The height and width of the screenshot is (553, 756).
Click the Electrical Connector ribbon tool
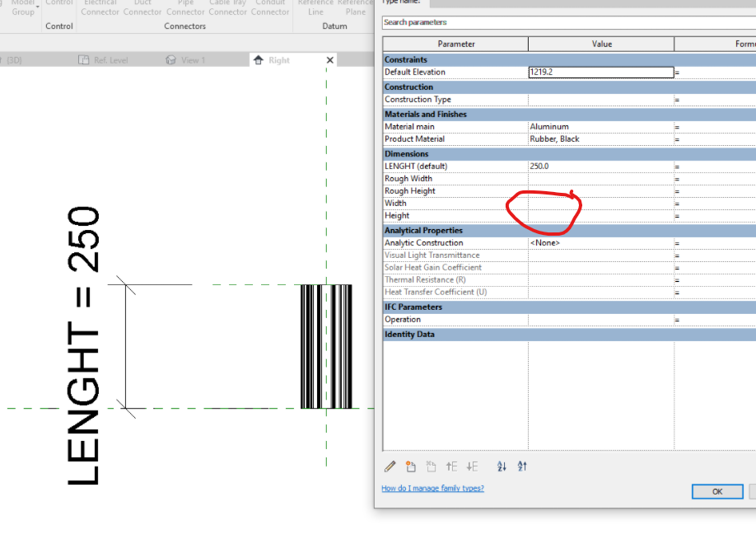click(x=100, y=7)
